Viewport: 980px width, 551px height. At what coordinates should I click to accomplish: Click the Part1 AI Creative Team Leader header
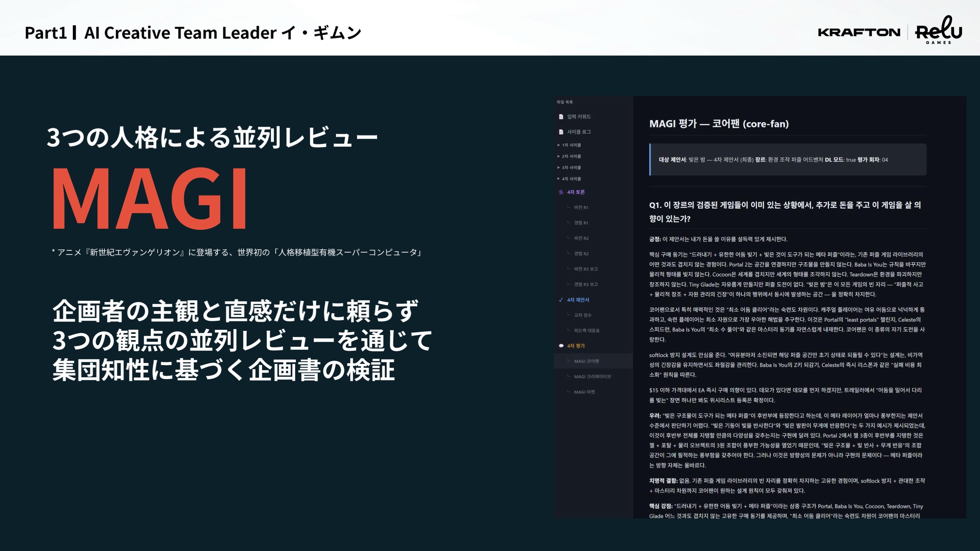(x=193, y=33)
